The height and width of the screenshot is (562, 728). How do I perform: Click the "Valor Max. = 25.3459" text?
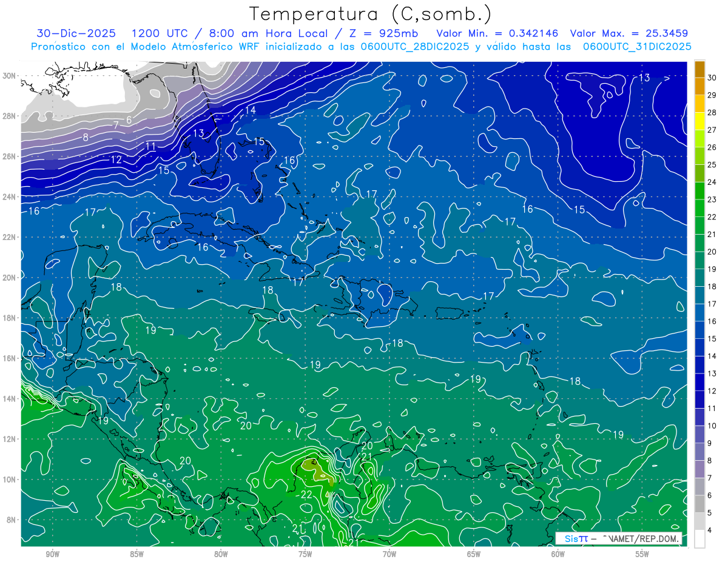pos(630,33)
